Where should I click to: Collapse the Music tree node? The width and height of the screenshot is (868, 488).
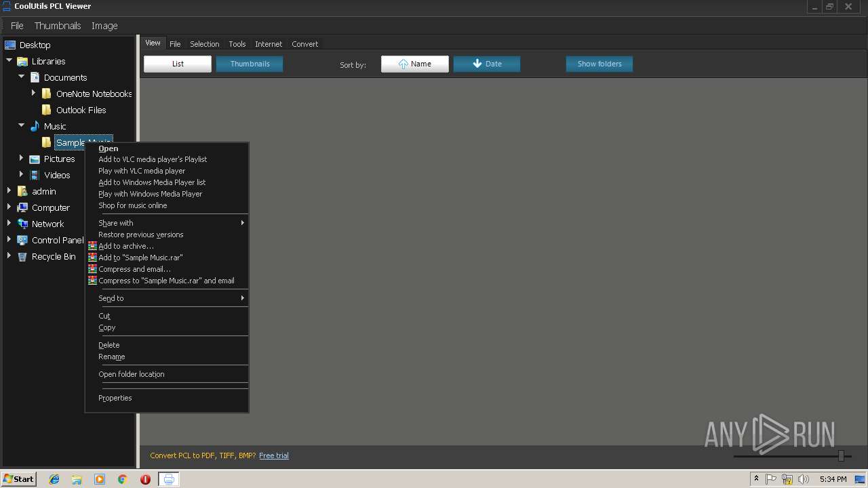(21, 125)
